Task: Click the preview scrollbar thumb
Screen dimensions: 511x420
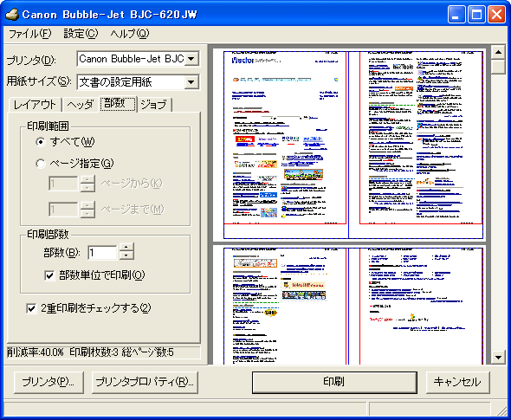Action: [x=498, y=67]
